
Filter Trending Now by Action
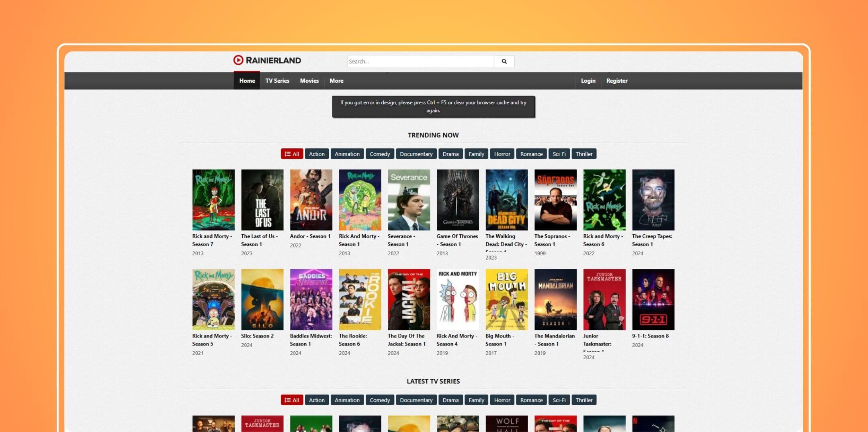[x=317, y=154]
